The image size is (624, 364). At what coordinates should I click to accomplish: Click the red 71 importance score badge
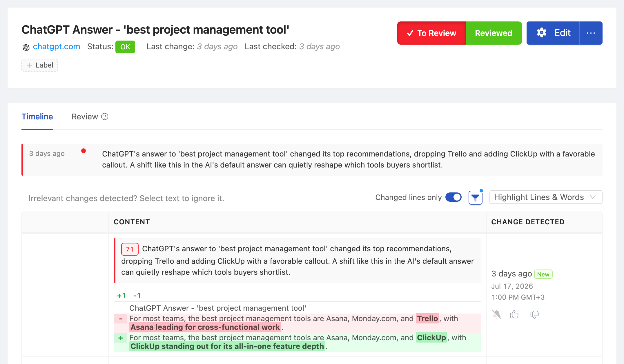(x=130, y=249)
